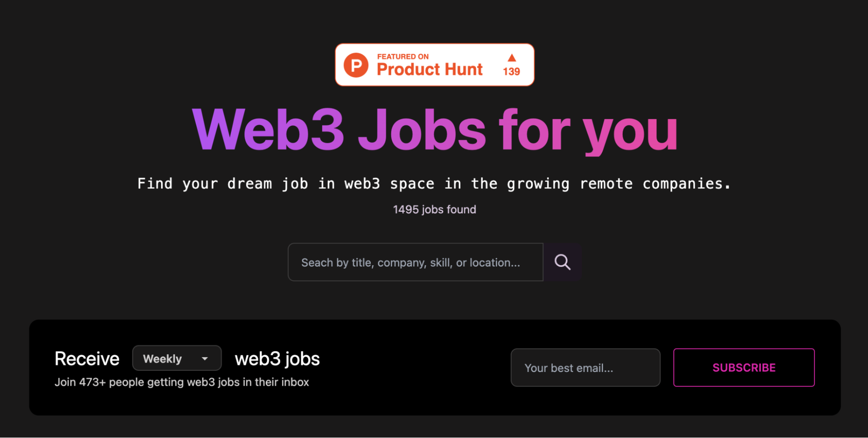Click the "FEATURED ON" label
The height and width of the screenshot is (438, 868).
coord(403,56)
